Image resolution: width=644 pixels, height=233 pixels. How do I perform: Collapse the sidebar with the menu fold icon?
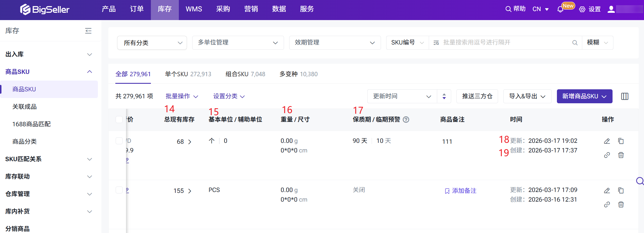(88, 31)
